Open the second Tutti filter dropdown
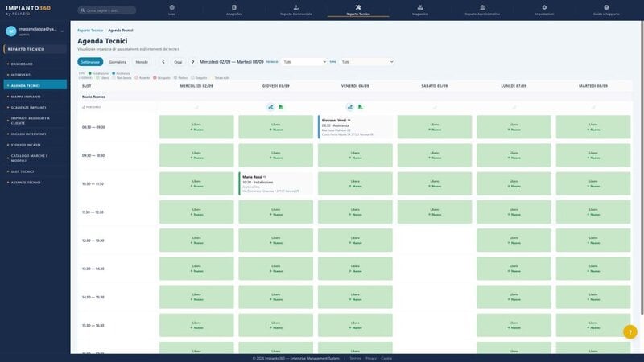 367,62
